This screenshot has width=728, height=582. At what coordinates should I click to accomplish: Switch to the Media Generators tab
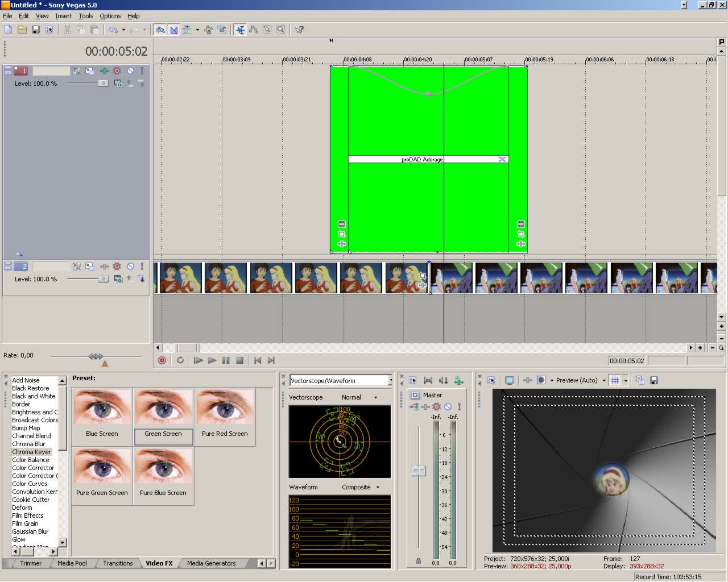[x=211, y=563]
